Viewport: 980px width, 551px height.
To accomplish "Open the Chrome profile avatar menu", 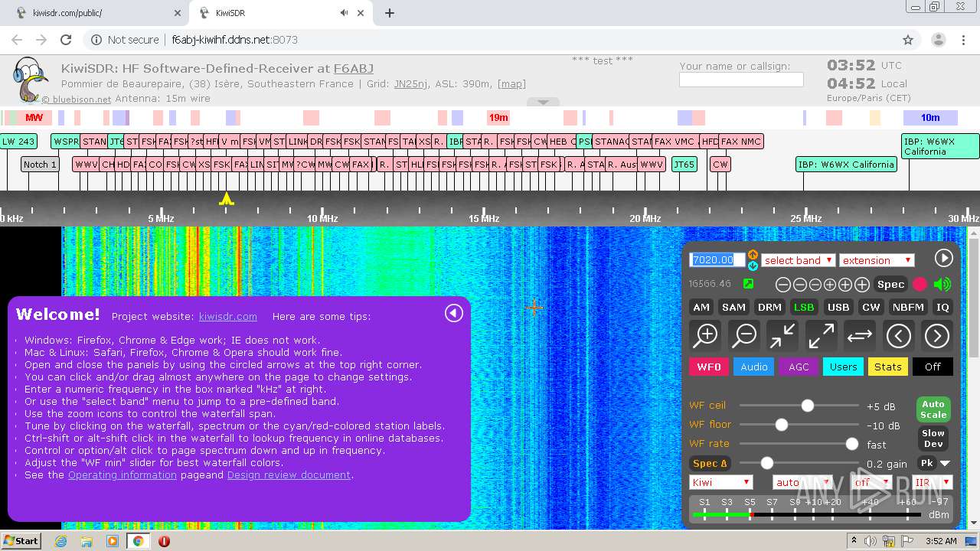I will (938, 40).
